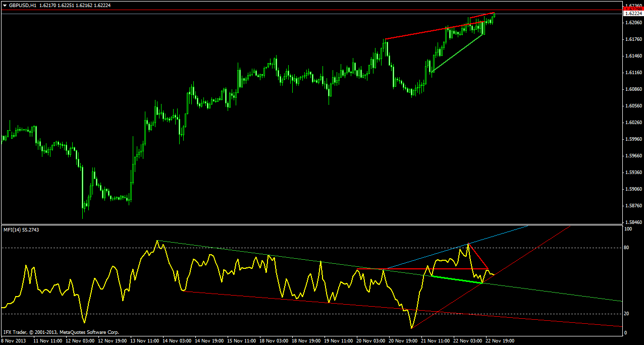The image size is (644, 345).
Task: Click the 1.61460 price axis label
Action: click(633, 56)
